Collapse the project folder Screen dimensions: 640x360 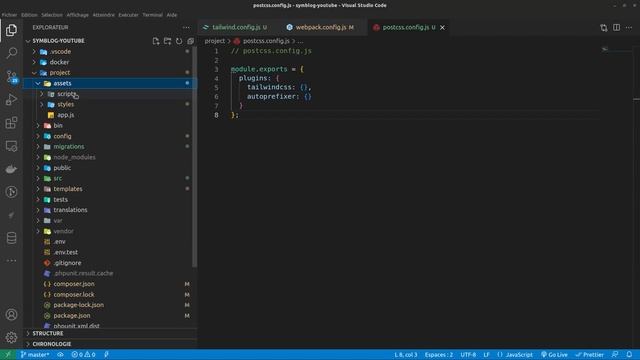click(110, 73)
